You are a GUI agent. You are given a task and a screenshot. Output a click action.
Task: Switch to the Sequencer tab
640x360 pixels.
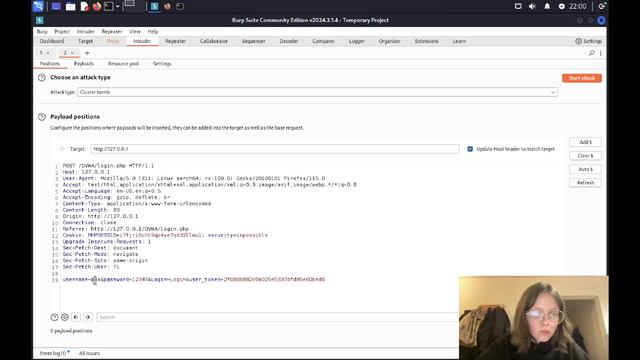tap(253, 41)
